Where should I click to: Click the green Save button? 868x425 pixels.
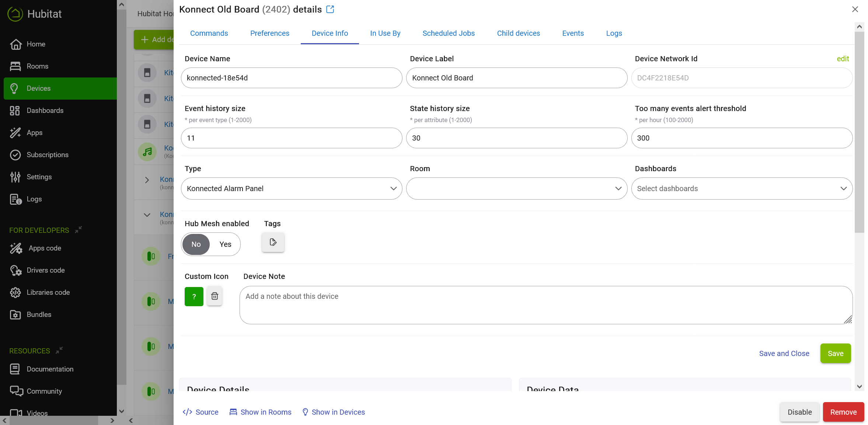click(836, 353)
